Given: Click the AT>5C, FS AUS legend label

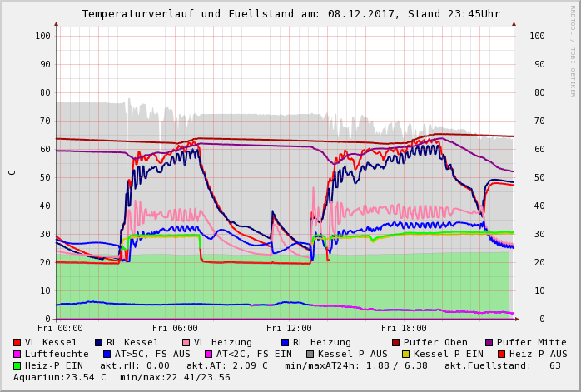Looking at the screenshot, I should 151,354.
